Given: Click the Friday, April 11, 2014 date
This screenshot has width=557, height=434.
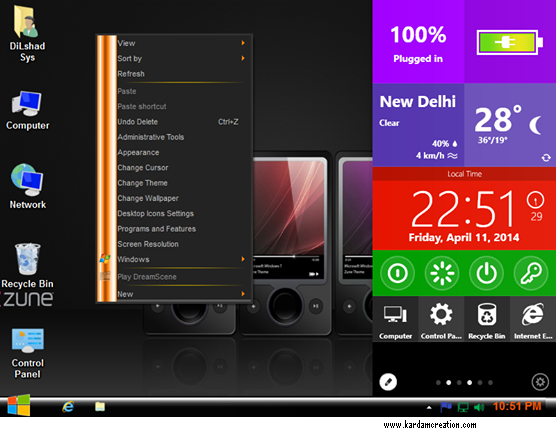Looking at the screenshot, I should point(464,237).
